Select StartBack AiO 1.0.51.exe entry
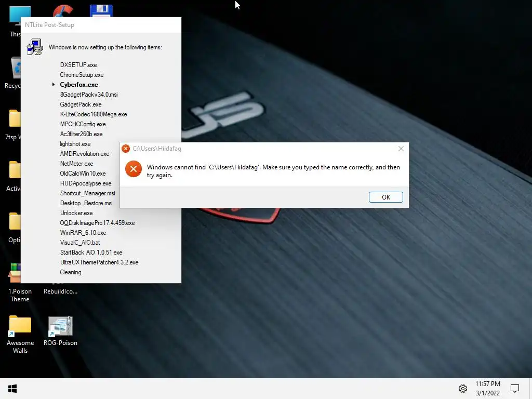532x399 pixels. click(x=91, y=252)
